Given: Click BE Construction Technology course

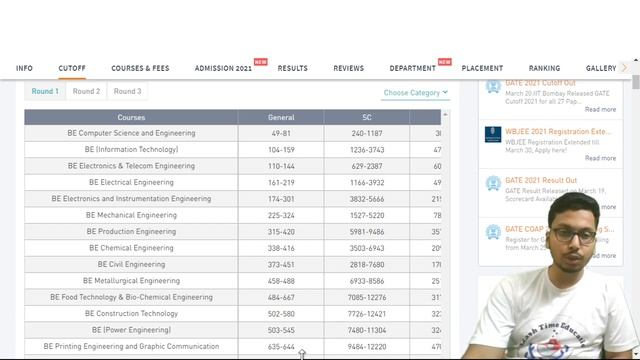Looking at the screenshot, I should (x=131, y=313).
